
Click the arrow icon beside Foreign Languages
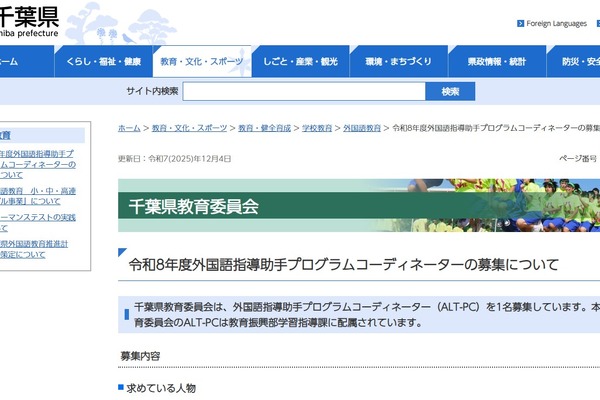[x=520, y=24]
